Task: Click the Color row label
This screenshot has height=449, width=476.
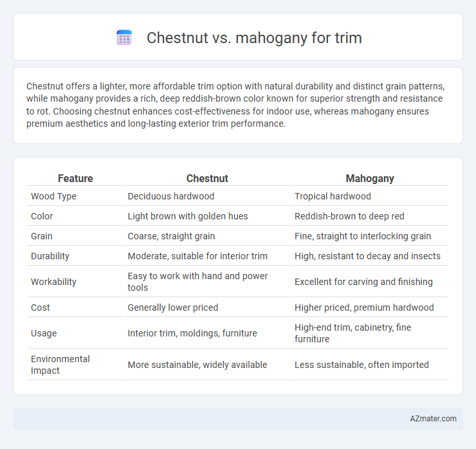Action: 42,216
